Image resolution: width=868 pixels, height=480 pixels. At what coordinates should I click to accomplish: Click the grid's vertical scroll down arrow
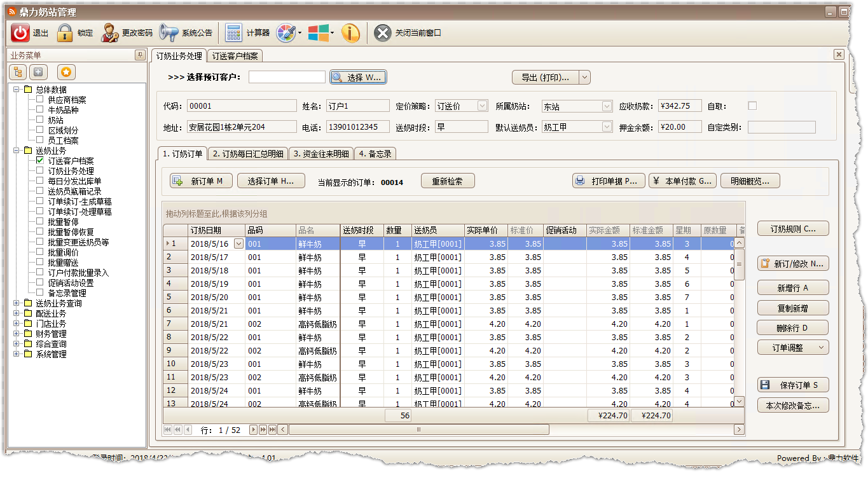(x=739, y=401)
